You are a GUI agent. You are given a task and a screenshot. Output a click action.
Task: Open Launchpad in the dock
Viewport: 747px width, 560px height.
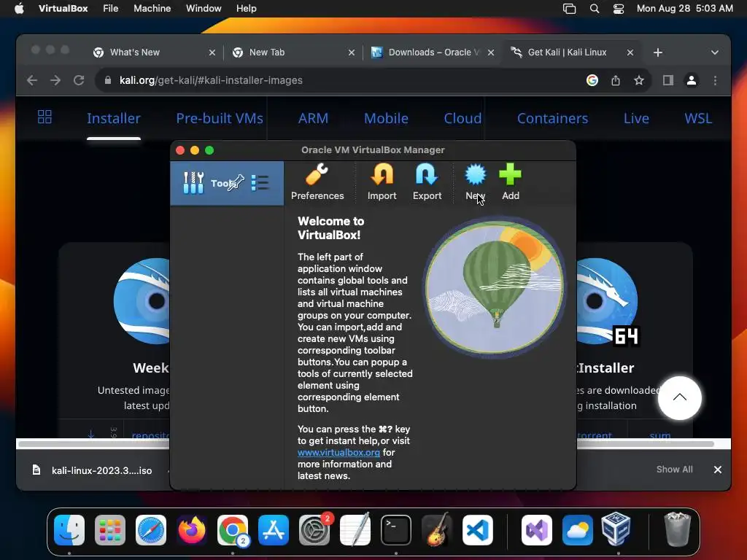tap(110, 530)
